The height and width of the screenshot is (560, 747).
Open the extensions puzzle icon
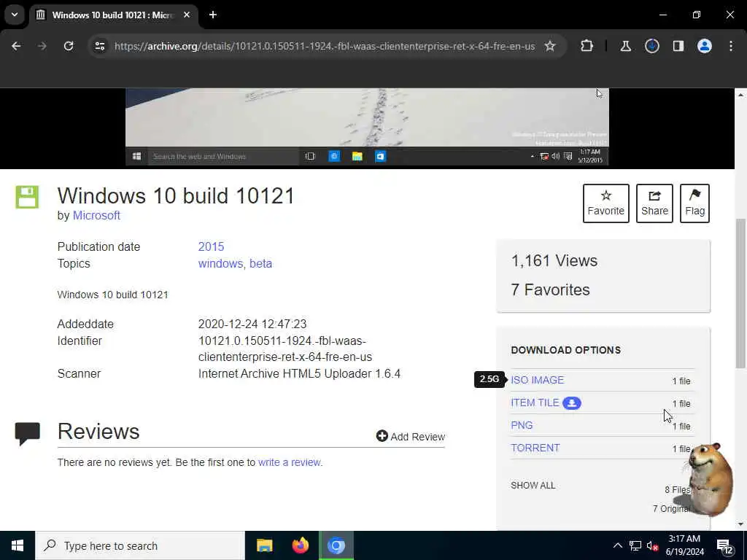(x=587, y=46)
